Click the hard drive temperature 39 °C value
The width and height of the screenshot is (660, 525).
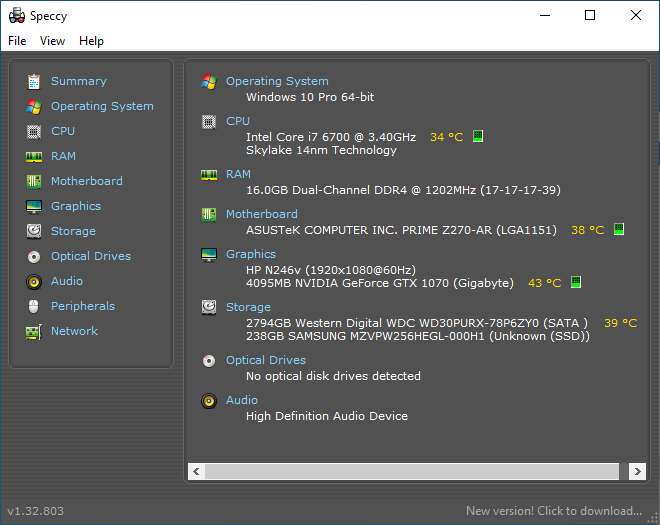click(620, 323)
